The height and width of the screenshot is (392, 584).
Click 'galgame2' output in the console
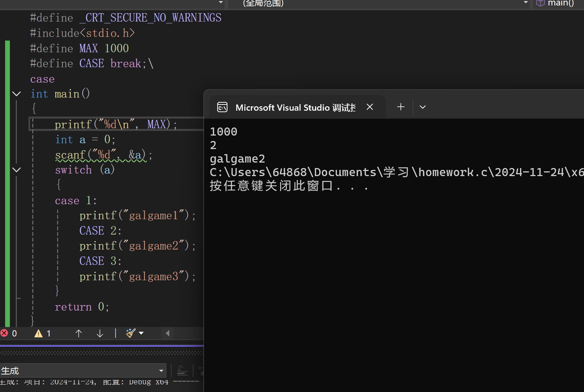tap(237, 159)
